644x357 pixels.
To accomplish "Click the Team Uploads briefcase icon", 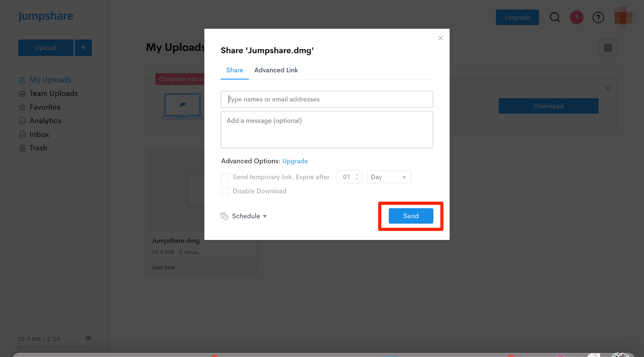I will (22, 94).
